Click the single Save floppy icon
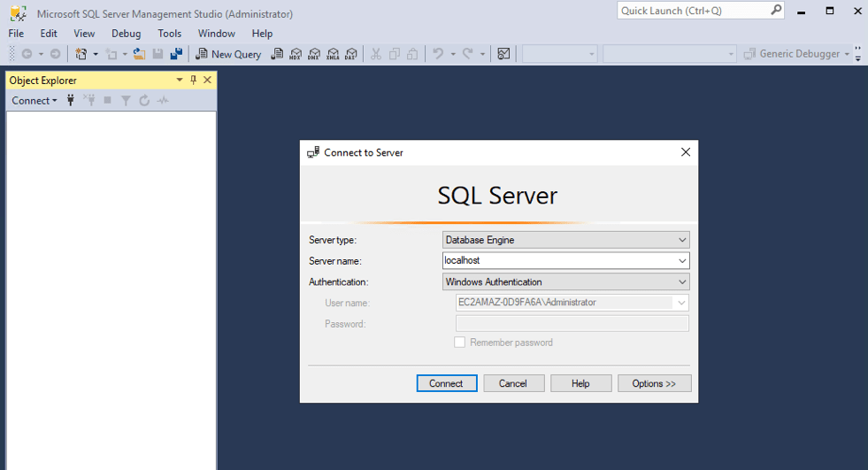This screenshot has height=470, width=868. click(x=157, y=54)
